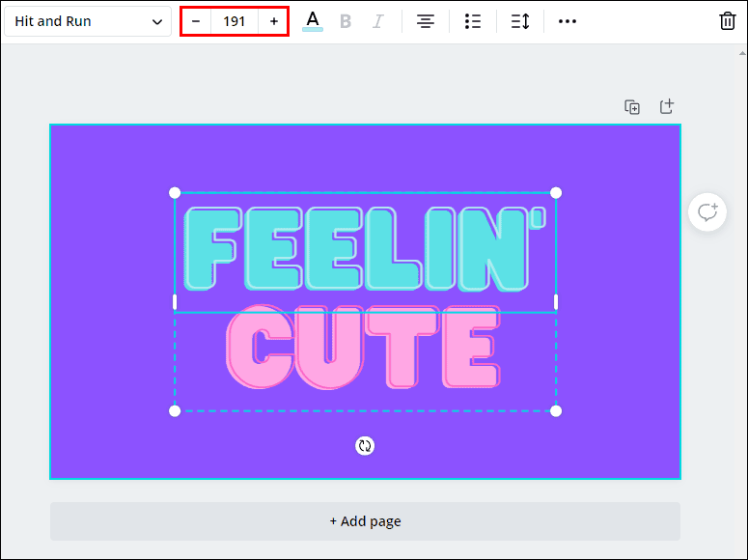Click top-right resize handle of text box
The width and height of the screenshot is (748, 560).
(556, 193)
